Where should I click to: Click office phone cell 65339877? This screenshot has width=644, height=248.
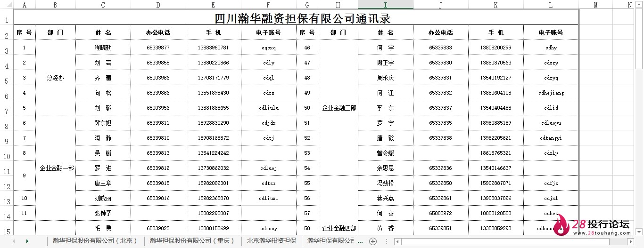(158, 48)
